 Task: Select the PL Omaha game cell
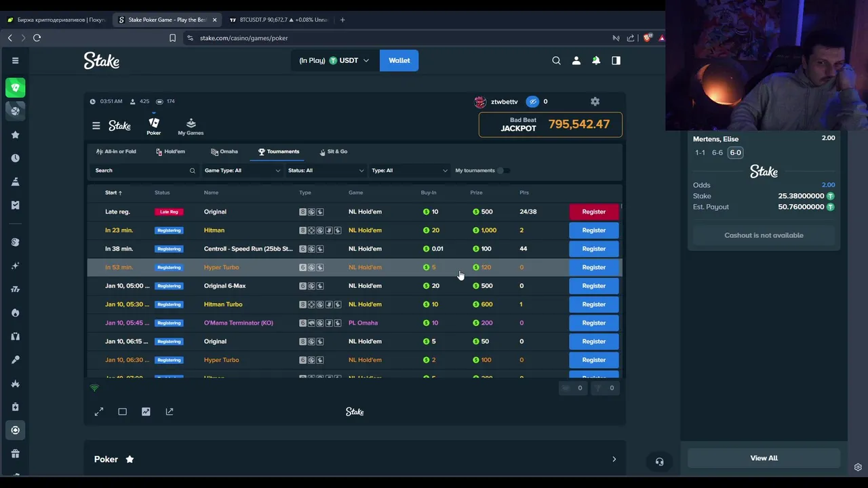point(363,323)
